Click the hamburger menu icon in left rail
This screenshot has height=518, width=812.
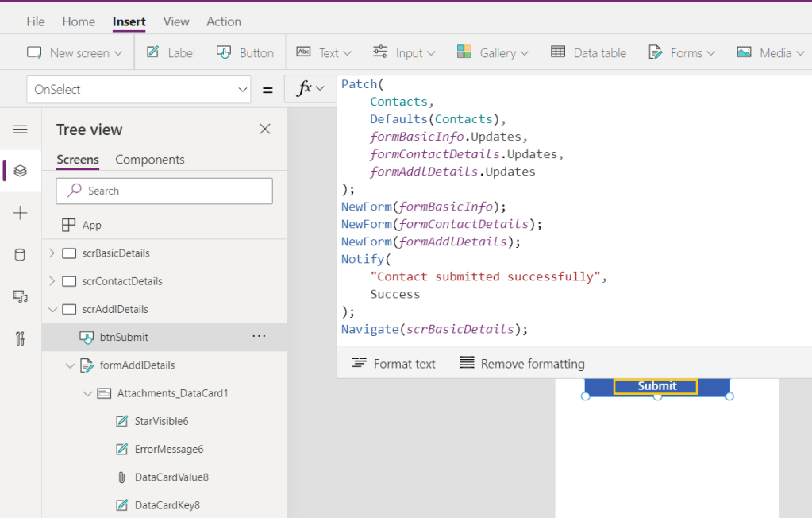click(21, 129)
